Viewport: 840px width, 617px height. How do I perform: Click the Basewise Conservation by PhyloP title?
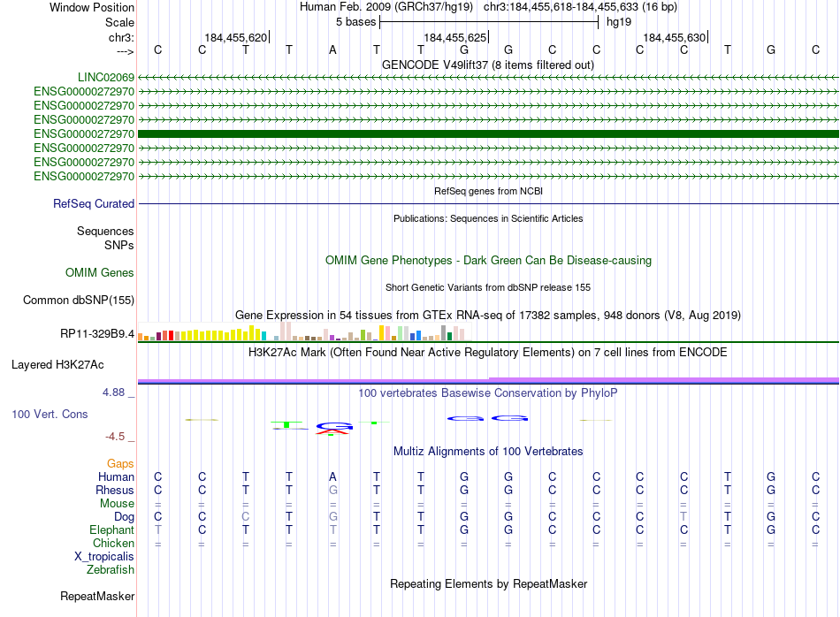[488, 393]
